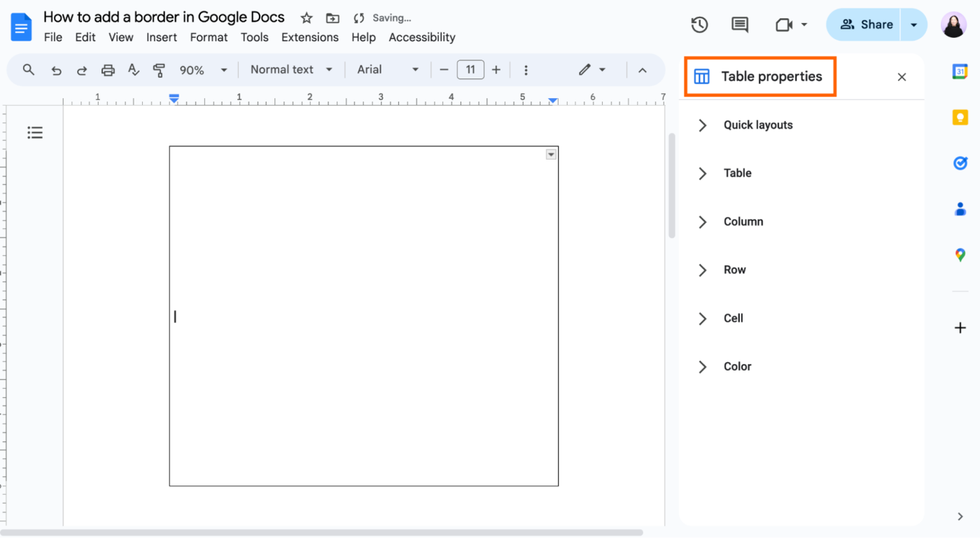Show the document outline icon
Image resolution: width=980 pixels, height=538 pixels.
click(x=35, y=132)
